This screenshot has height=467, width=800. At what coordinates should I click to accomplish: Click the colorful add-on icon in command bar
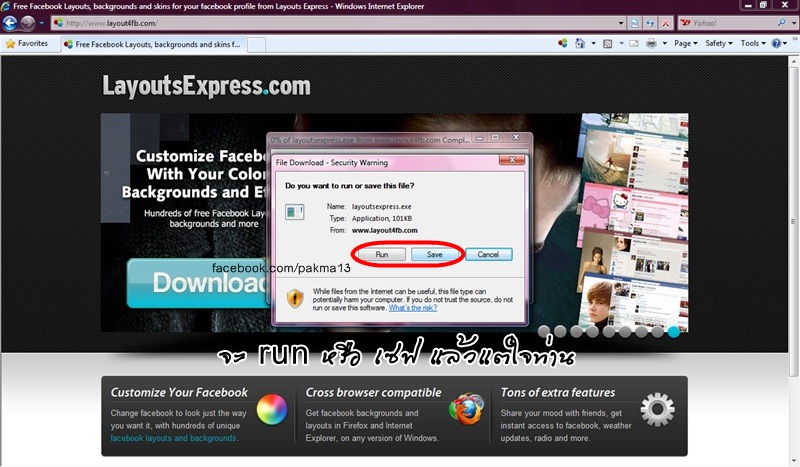pos(563,43)
